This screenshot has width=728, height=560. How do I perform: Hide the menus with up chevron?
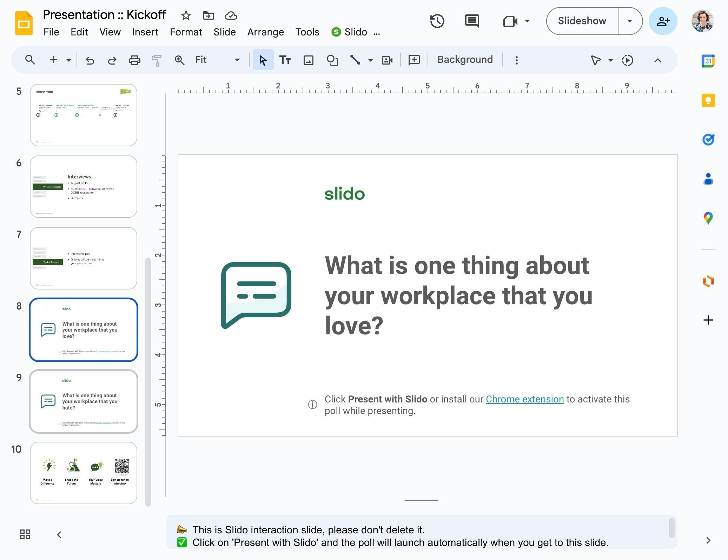click(x=657, y=60)
